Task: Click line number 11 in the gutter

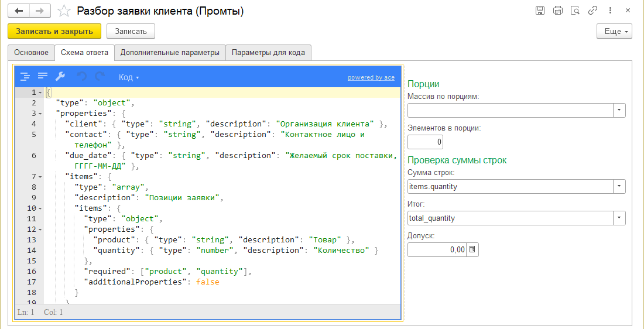Action: coord(32,219)
